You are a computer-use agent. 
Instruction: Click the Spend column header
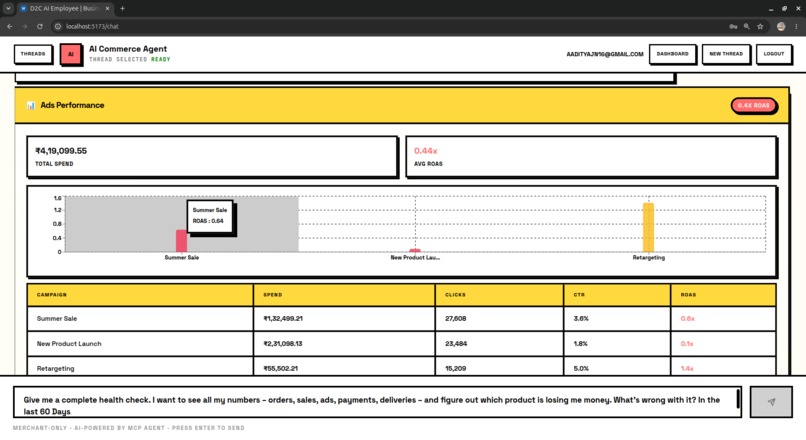pos(344,295)
